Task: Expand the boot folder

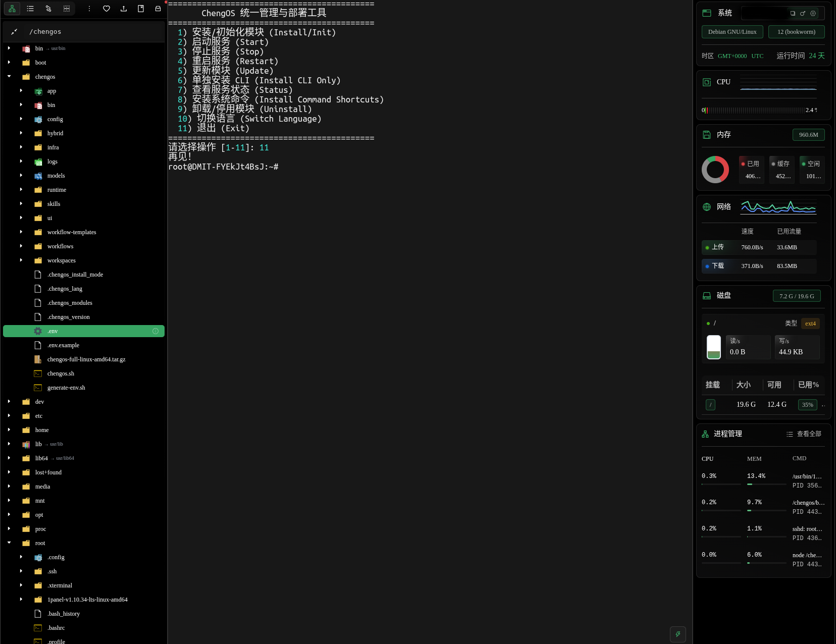Action: coord(9,63)
